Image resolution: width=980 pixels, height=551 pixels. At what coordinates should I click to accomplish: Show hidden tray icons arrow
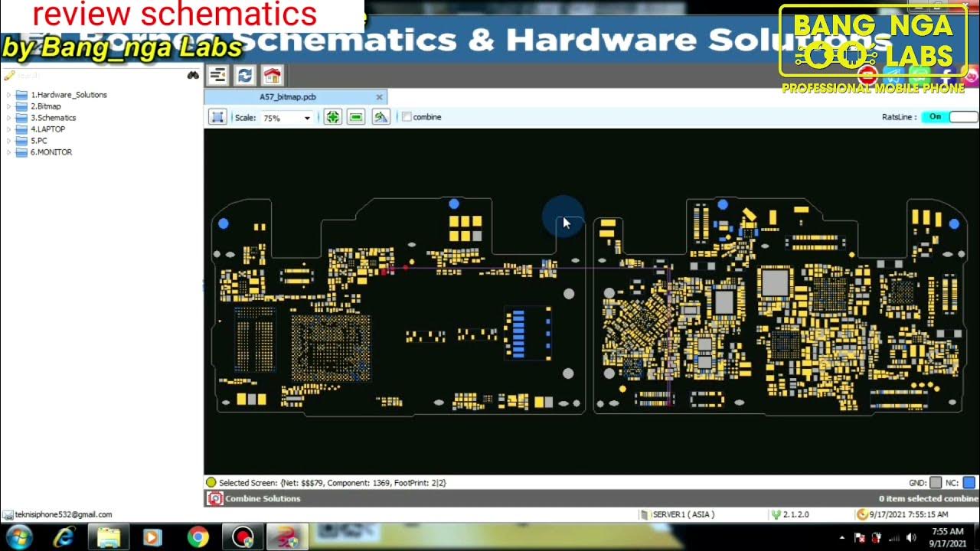pos(841,537)
